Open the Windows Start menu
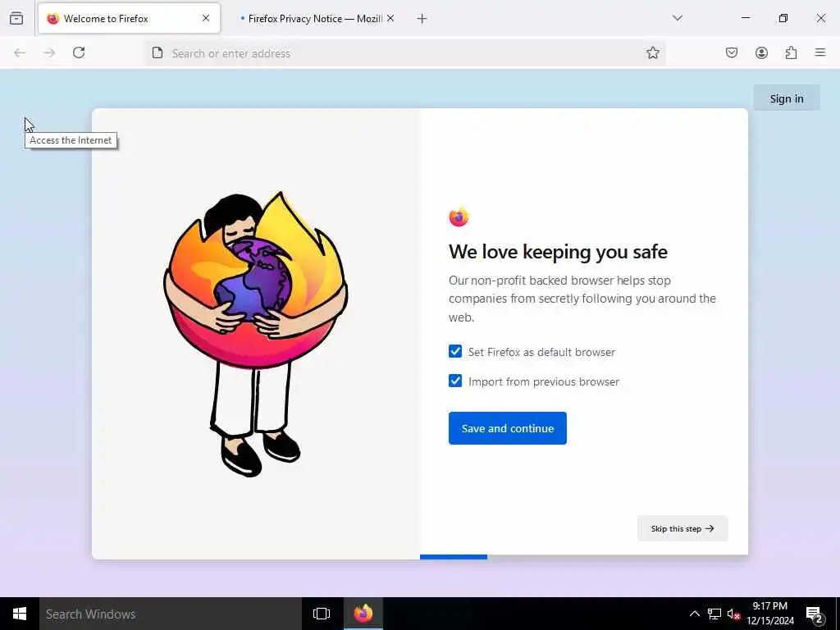The height and width of the screenshot is (630, 840). tap(20, 614)
